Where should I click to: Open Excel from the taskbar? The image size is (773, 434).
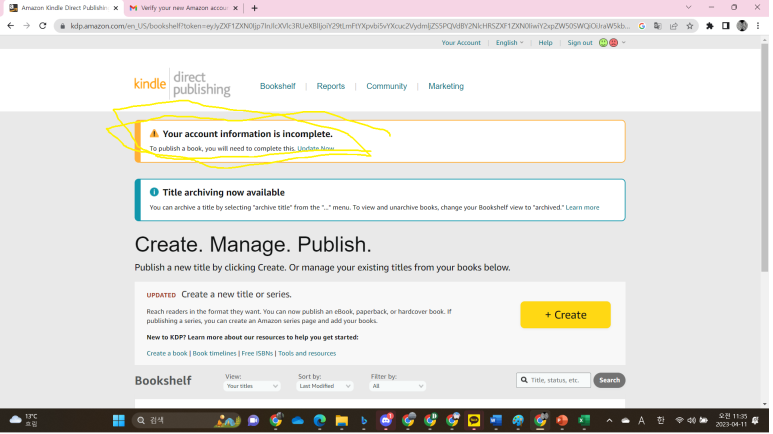pos(584,421)
